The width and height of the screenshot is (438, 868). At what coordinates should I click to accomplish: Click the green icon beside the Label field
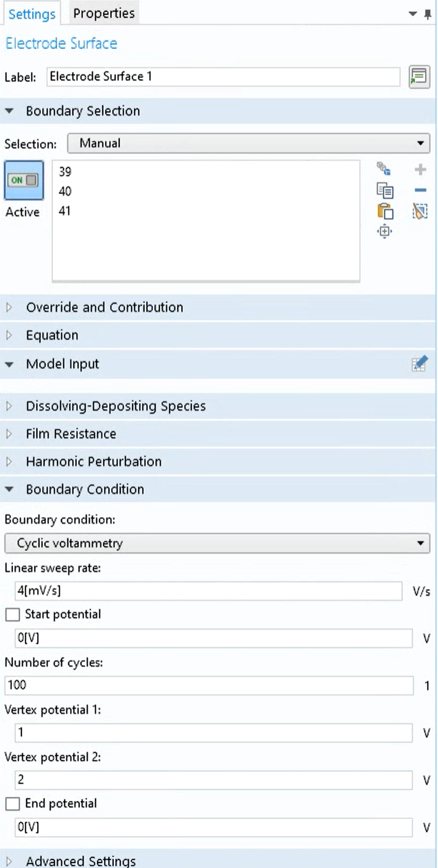[x=419, y=77]
